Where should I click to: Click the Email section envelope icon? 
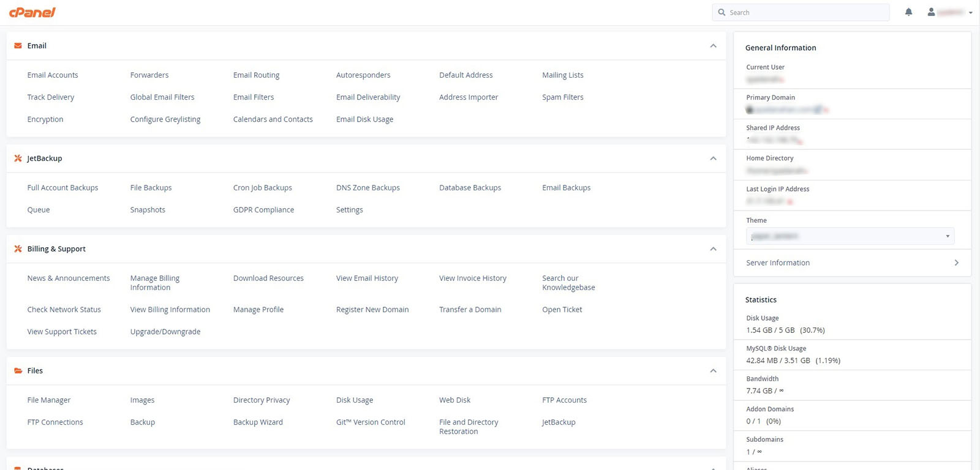coord(18,46)
